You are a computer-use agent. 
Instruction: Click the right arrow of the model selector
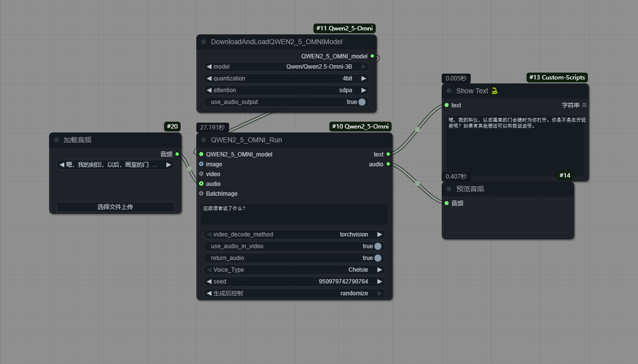[x=364, y=67]
